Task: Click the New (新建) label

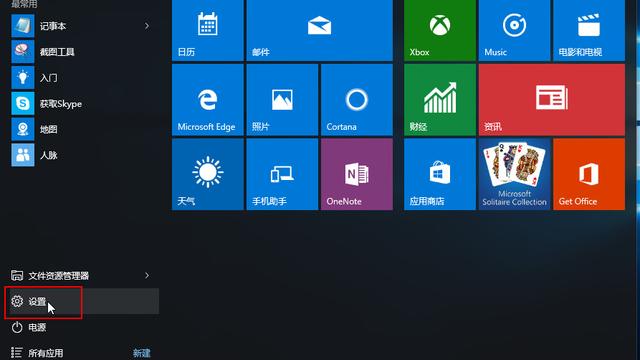Action: coord(142,353)
